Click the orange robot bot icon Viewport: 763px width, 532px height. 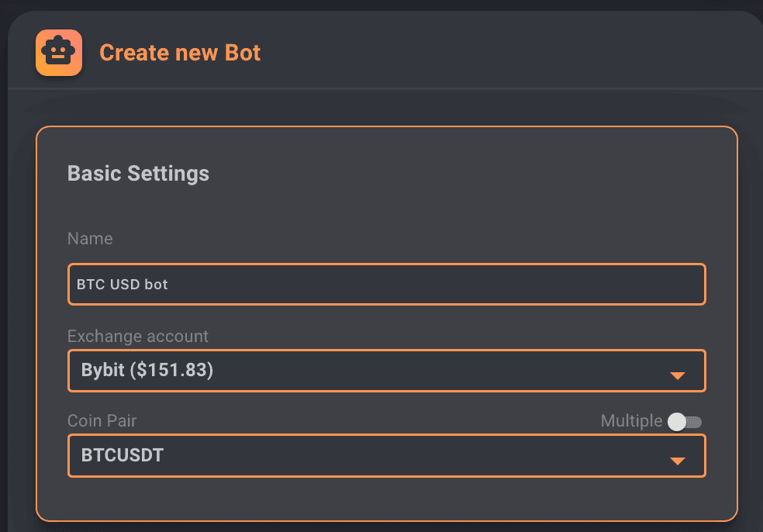59,53
